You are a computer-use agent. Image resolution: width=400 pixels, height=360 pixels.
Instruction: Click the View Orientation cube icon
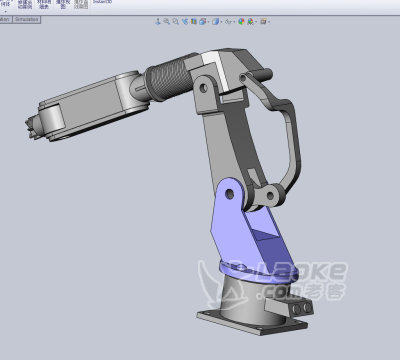click(202, 22)
